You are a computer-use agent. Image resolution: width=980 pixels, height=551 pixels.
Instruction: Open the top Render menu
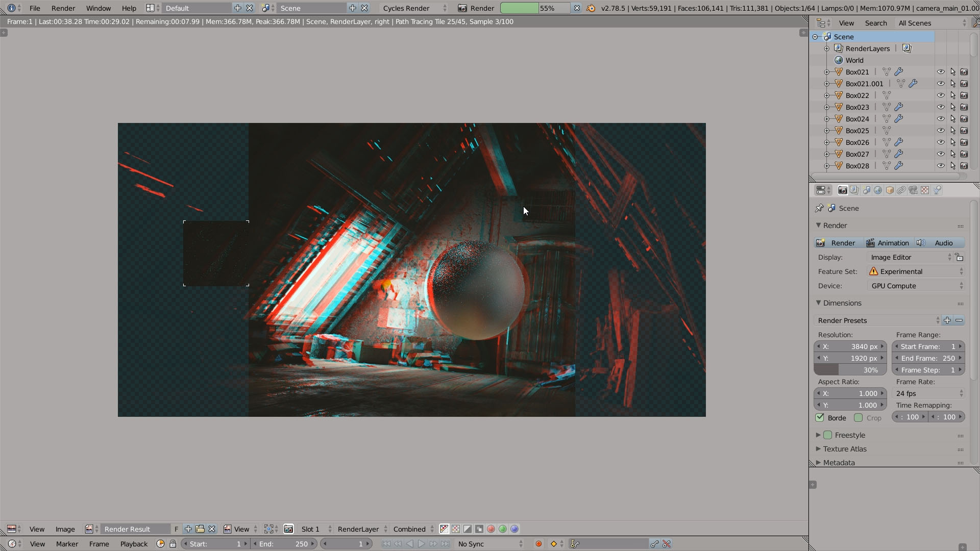[x=63, y=8]
